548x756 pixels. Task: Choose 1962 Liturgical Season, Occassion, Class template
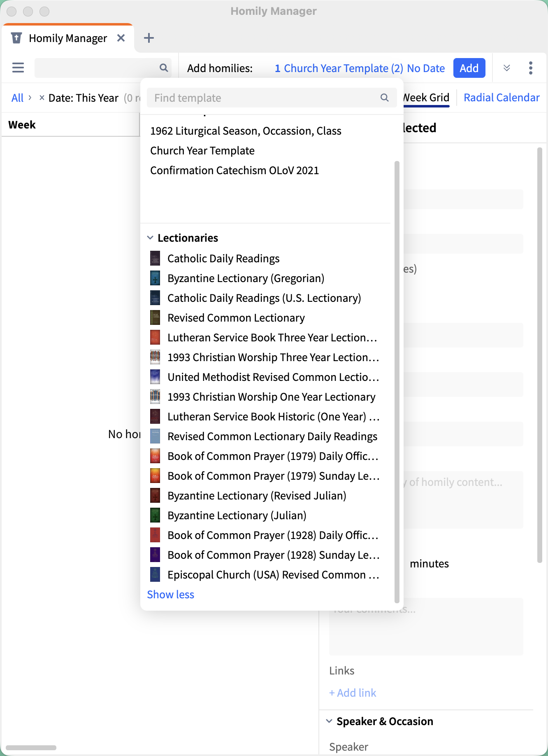pyautogui.click(x=246, y=131)
